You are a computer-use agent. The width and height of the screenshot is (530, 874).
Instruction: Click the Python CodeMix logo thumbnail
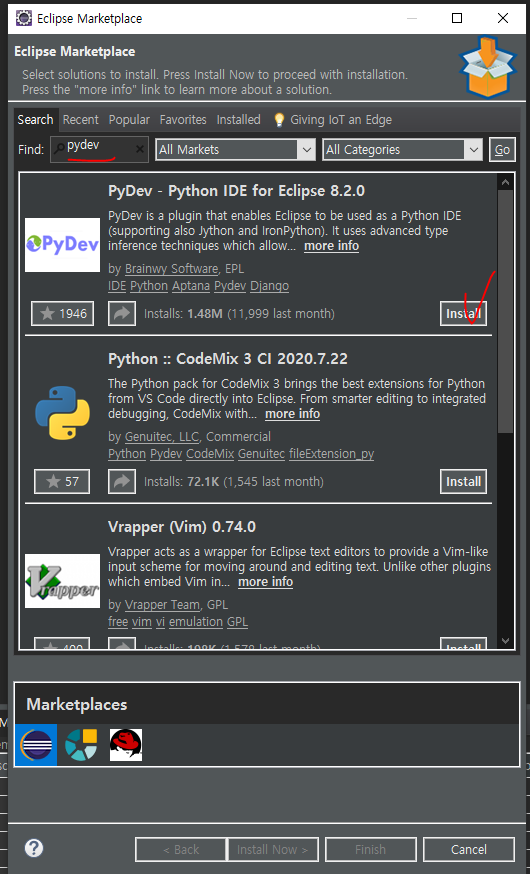[62, 412]
